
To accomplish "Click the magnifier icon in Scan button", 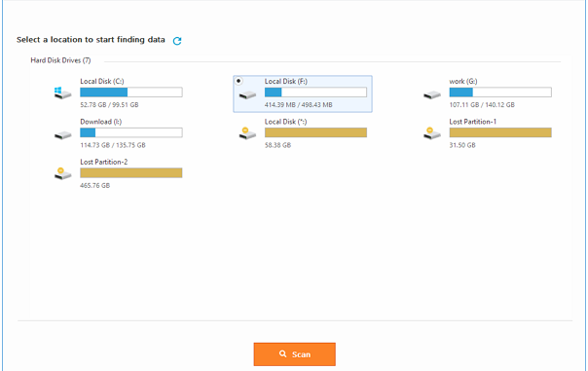I will [x=283, y=353].
